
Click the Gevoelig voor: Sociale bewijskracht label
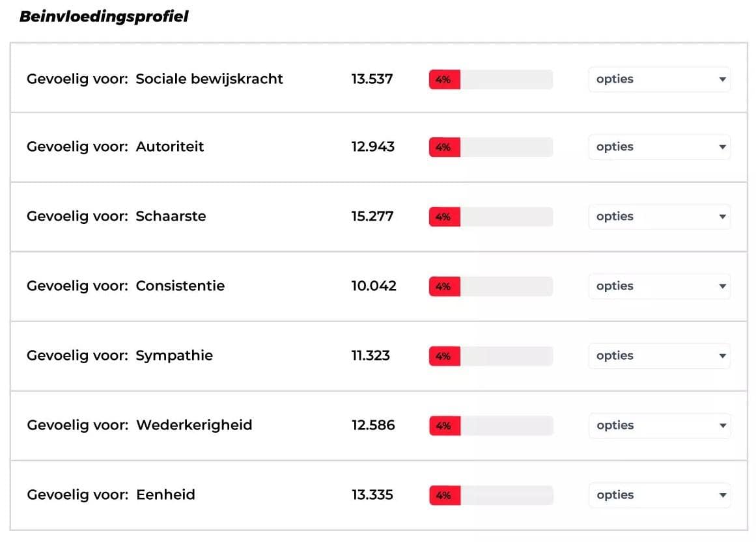click(x=155, y=79)
